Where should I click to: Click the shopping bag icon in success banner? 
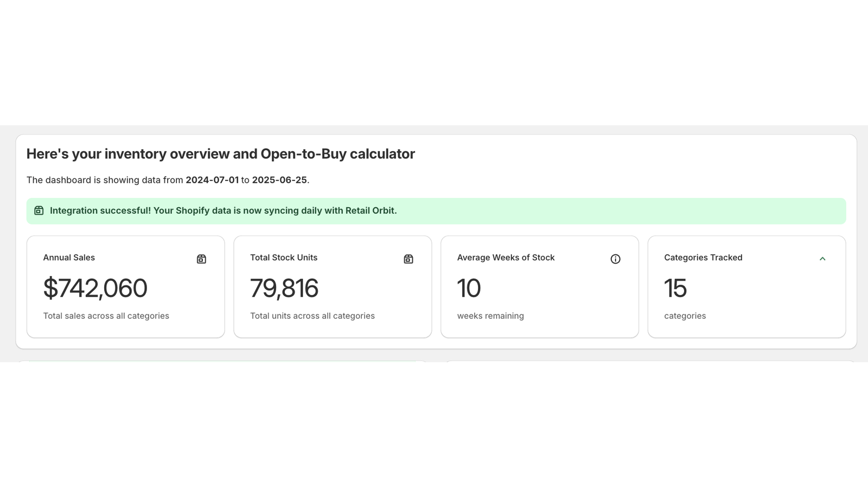pyautogui.click(x=39, y=210)
